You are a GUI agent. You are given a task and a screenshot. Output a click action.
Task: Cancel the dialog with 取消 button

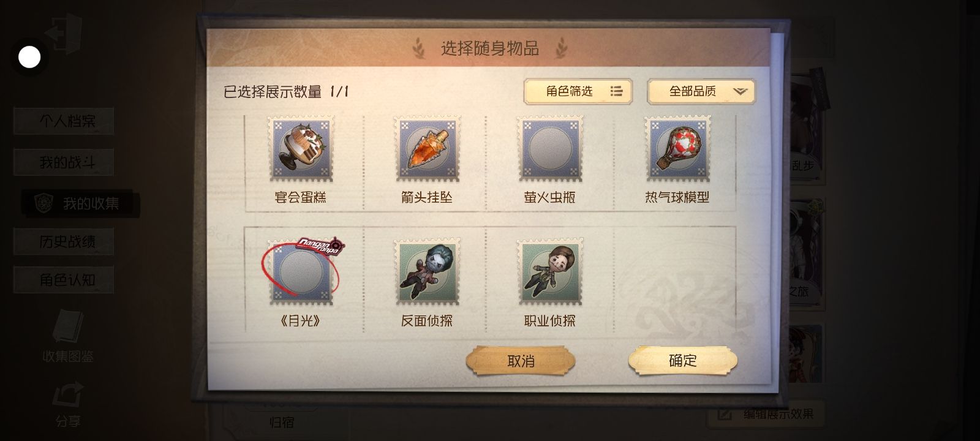point(521,361)
